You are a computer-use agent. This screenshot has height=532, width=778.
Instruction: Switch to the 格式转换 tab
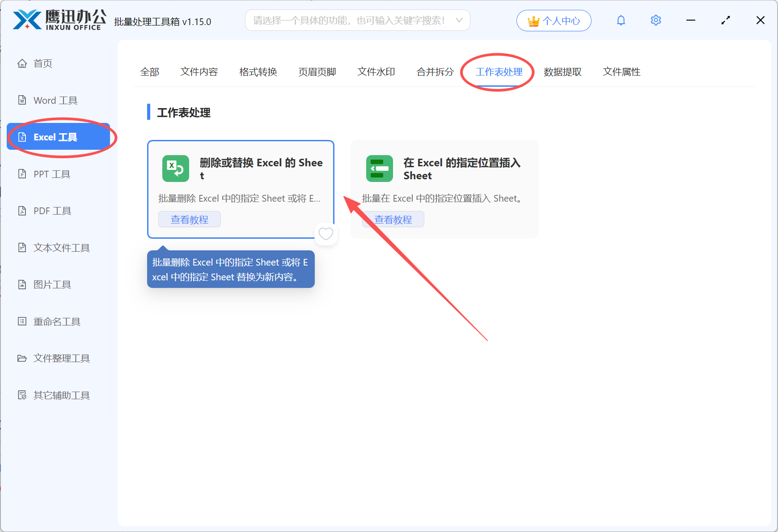tap(258, 72)
